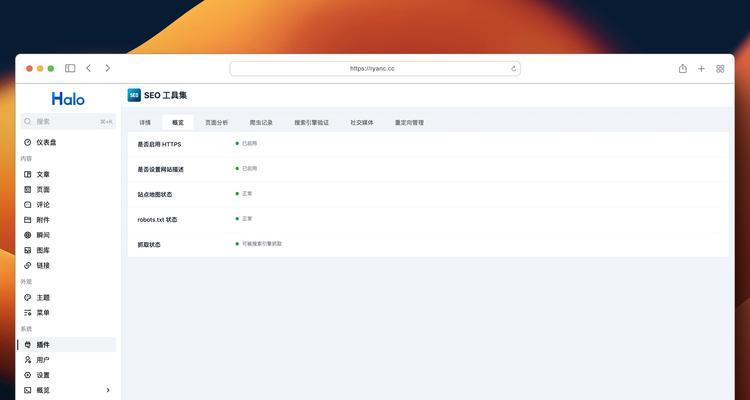The width and height of the screenshot is (750, 400).
Task: Click the robots.txt 状态 label
Action: 157,220
